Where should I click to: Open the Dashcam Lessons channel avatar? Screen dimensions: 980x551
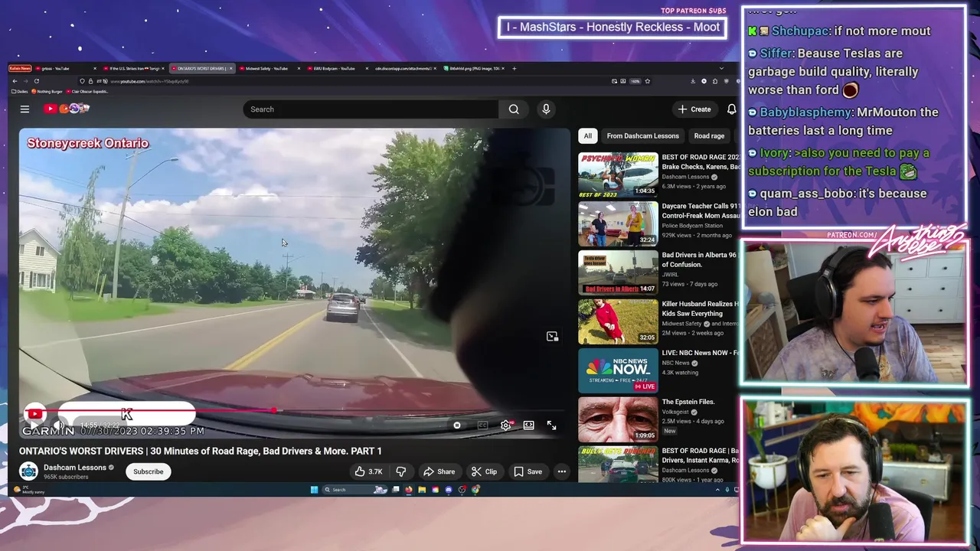(x=28, y=471)
